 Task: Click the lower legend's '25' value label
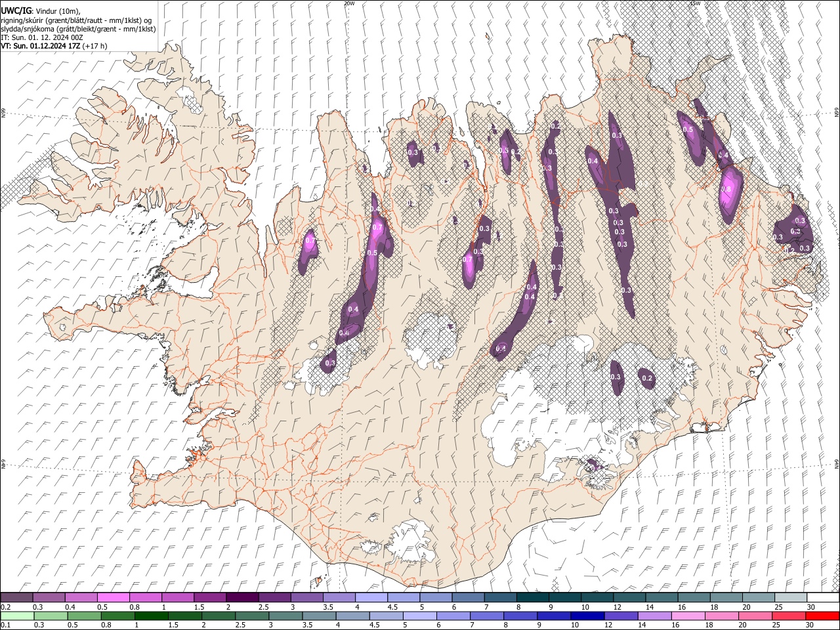(x=776, y=625)
